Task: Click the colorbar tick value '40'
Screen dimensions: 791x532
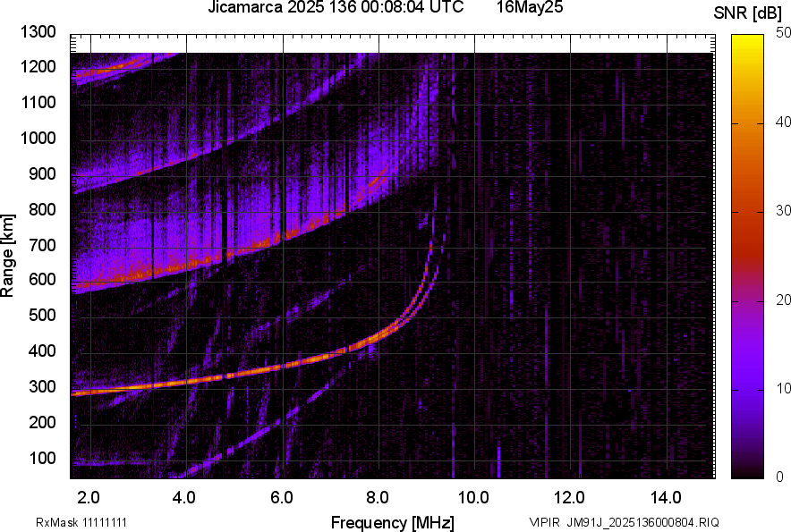Action: point(784,122)
